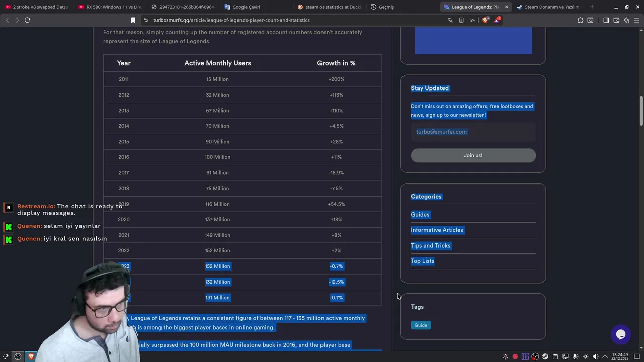Open the Brave Shields lion icon

point(485,20)
